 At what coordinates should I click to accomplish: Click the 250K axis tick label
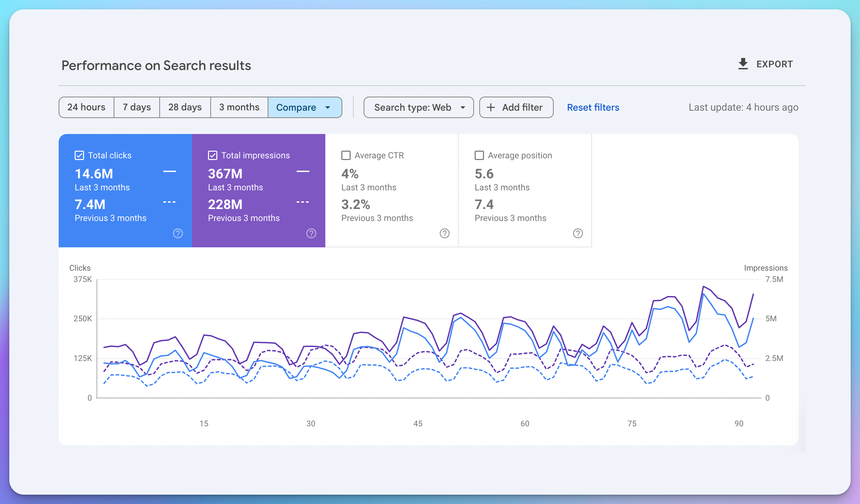click(x=83, y=319)
